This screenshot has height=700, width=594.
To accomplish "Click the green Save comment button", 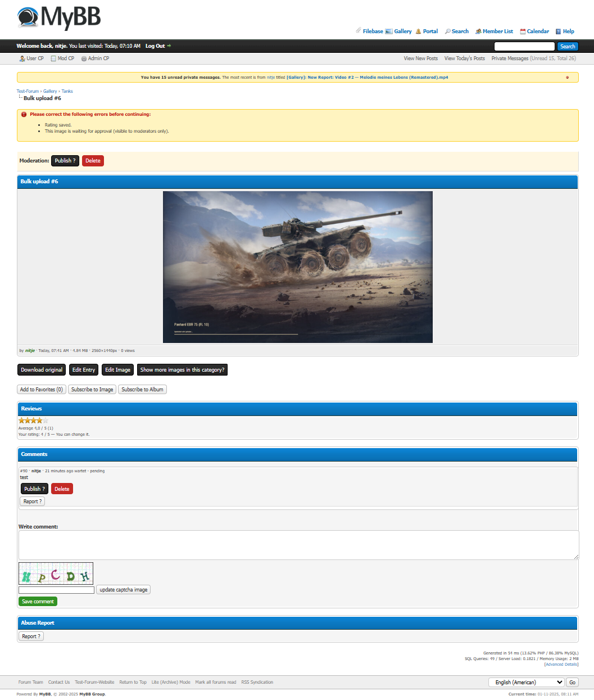I will click(x=38, y=602).
